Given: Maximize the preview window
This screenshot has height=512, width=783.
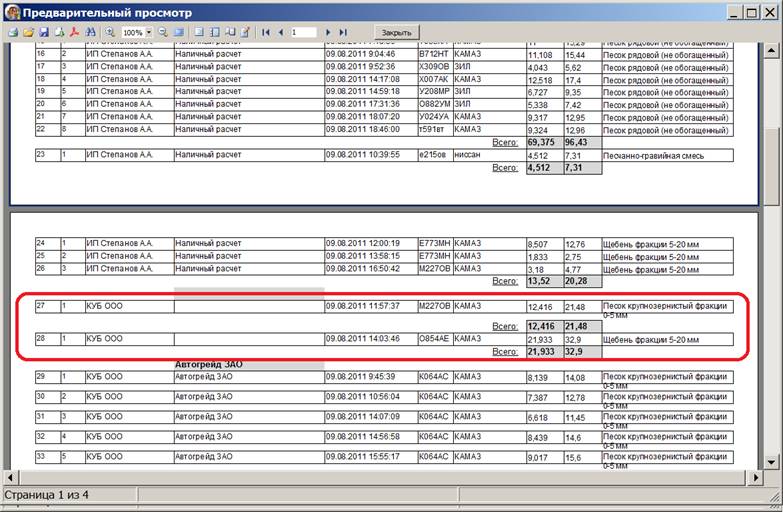Looking at the screenshot, I should point(752,12).
